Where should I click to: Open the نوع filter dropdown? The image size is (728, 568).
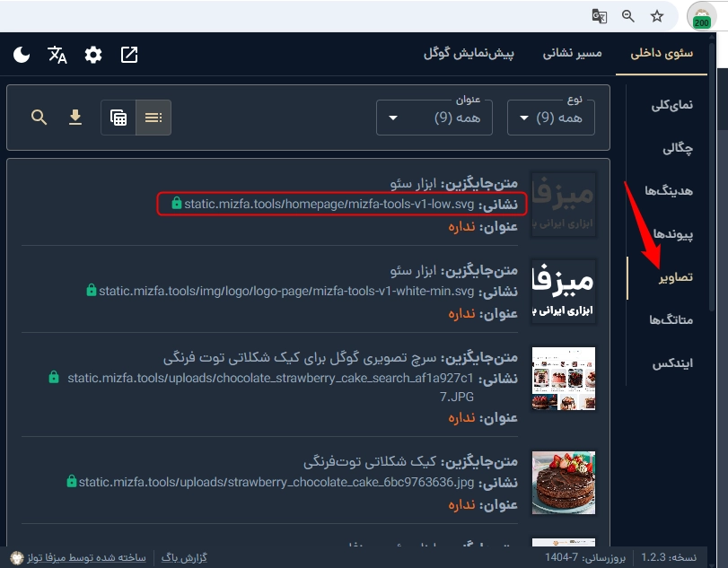coord(549,118)
